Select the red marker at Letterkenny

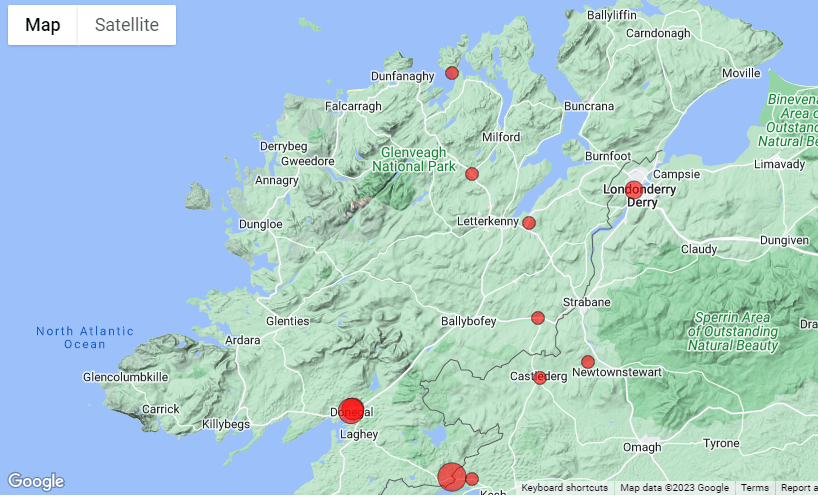529,223
